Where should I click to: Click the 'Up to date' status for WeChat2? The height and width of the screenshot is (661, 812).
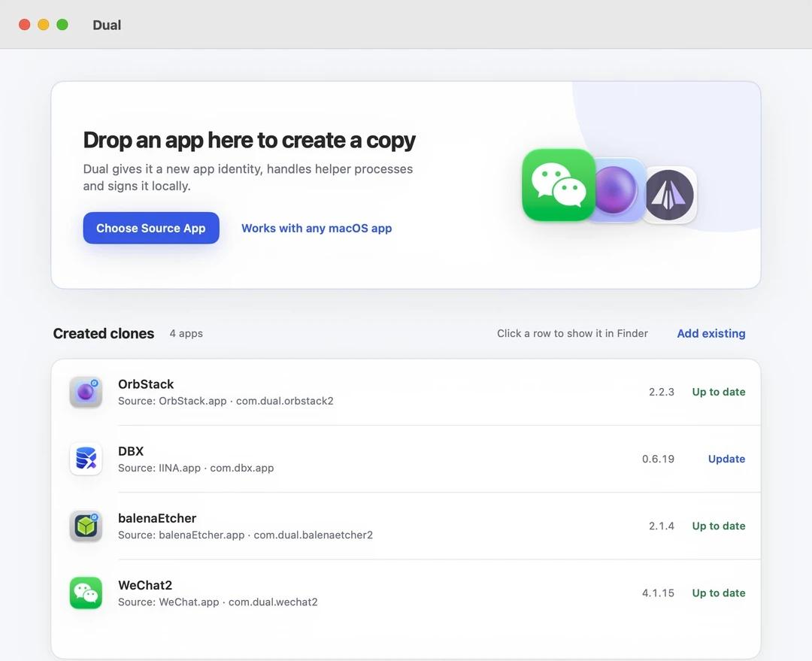click(x=719, y=593)
